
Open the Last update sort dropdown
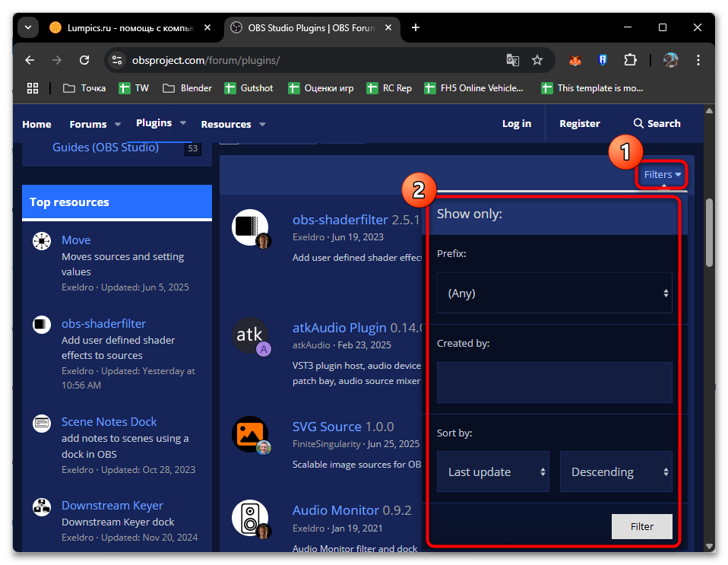[x=493, y=472]
